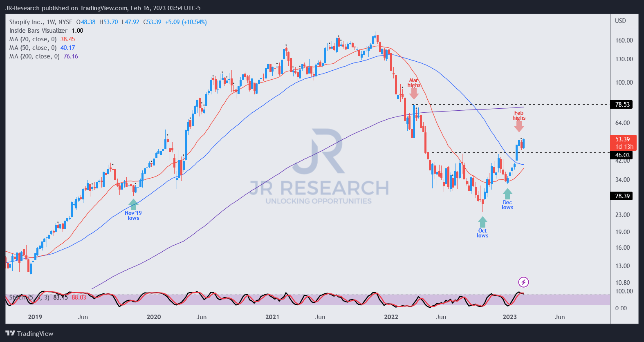Click the USD currency label
This screenshot has width=644, height=342.
(620, 21)
